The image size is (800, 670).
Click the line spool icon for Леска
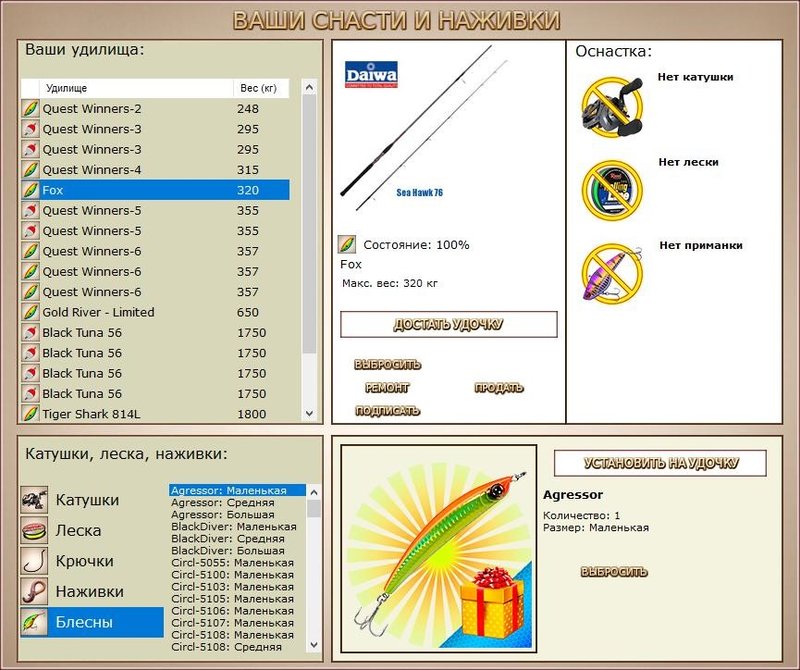click(34, 530)
